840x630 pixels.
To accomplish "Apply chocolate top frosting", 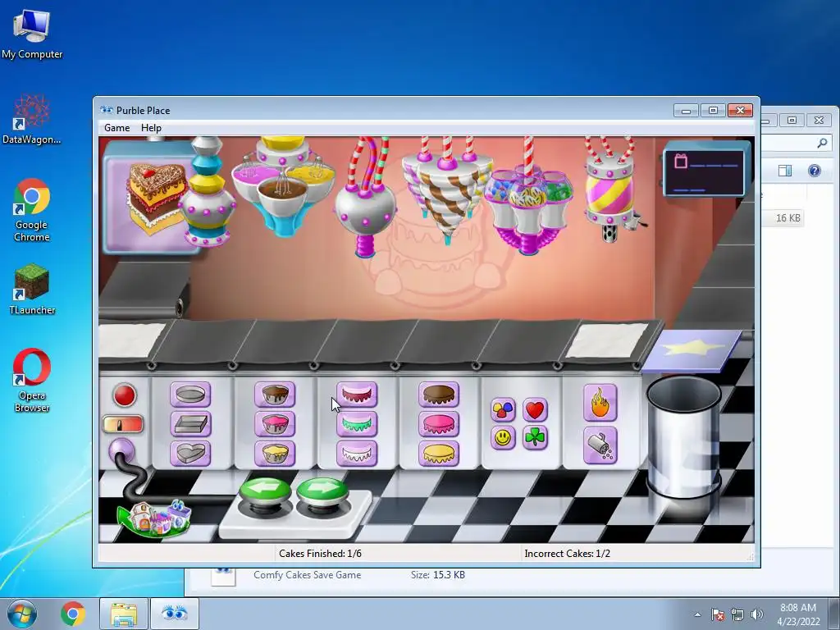I will pos(439,395).
